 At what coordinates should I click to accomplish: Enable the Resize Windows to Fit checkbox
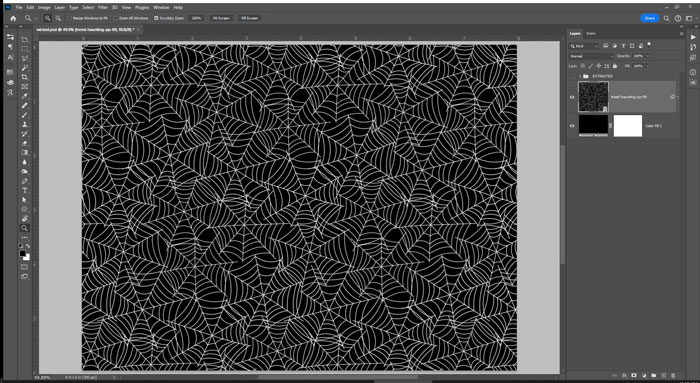point(70,18)
